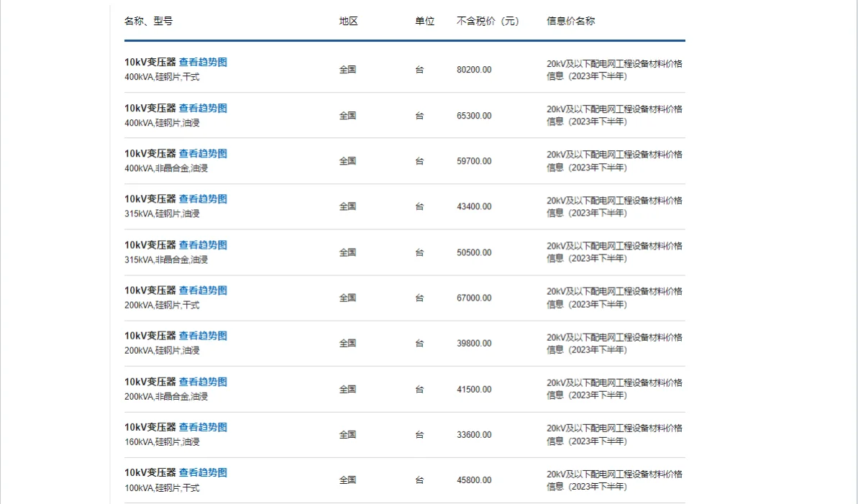Open 查看趋势图 for 100kVA硅钢片干式 row
Viewport: 858px width, 504px height.
coord(204,472)
